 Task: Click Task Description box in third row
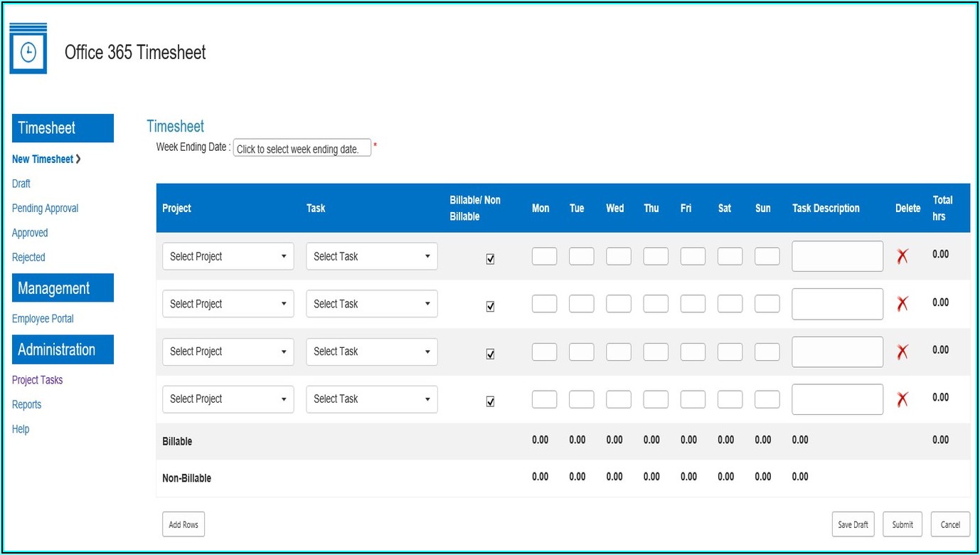coord(837,351)
